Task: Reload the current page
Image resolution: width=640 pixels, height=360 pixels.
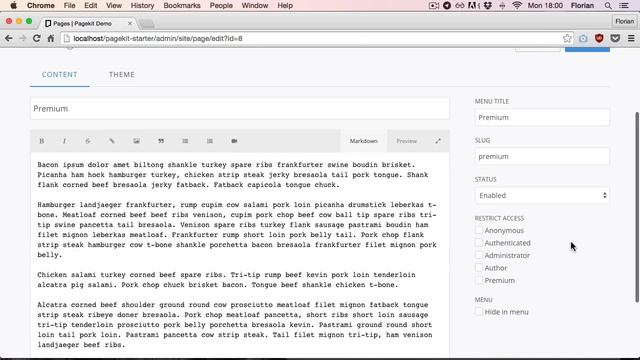Action: point(36,38)
